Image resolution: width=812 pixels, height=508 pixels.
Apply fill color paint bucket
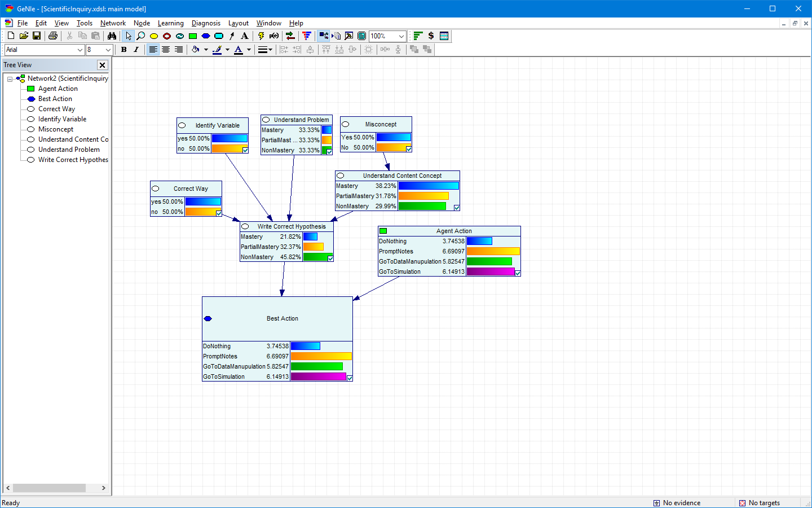196,50
